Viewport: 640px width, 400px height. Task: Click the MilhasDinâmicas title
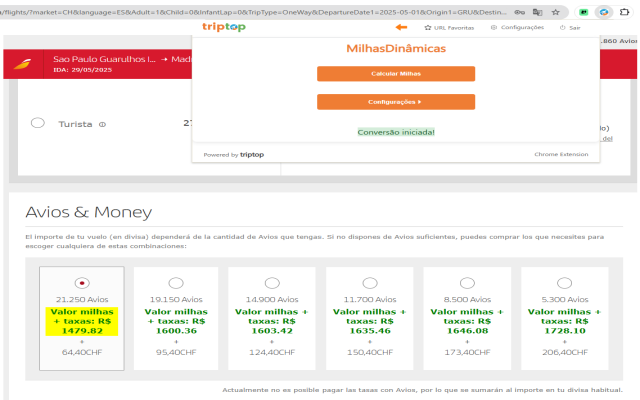pos(396,49)
